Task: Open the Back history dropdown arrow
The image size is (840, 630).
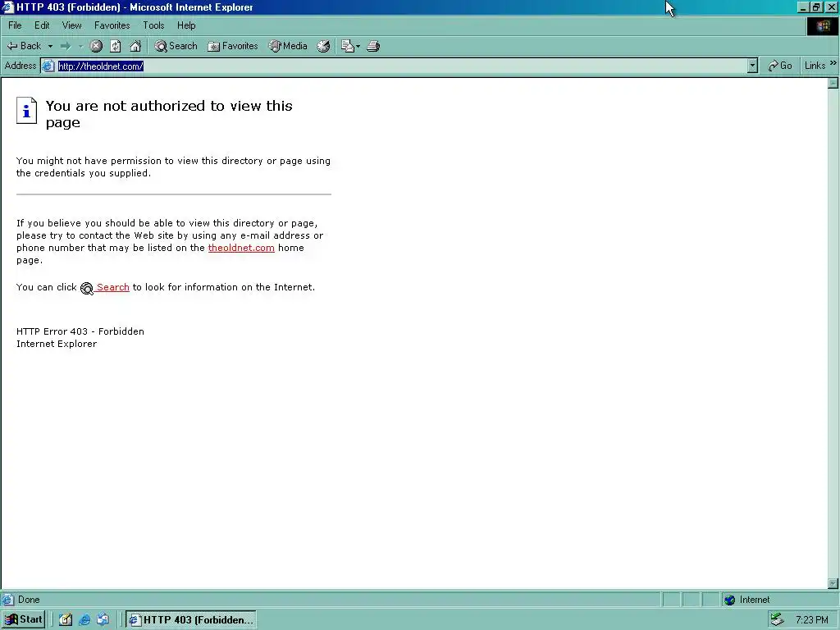Action: (x=50, y=46)
